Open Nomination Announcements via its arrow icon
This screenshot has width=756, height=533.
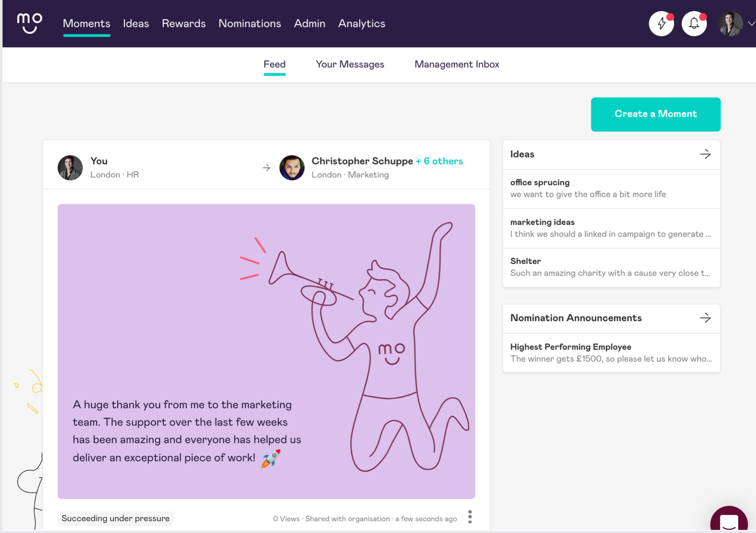click(706, 318)
